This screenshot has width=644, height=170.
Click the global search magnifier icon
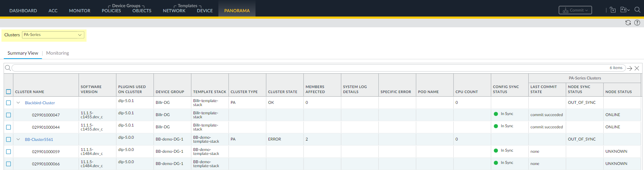pyautogui.click(x=637, y=10)
